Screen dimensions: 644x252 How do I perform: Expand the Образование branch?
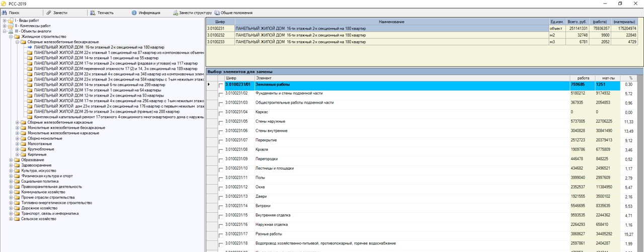11,160
